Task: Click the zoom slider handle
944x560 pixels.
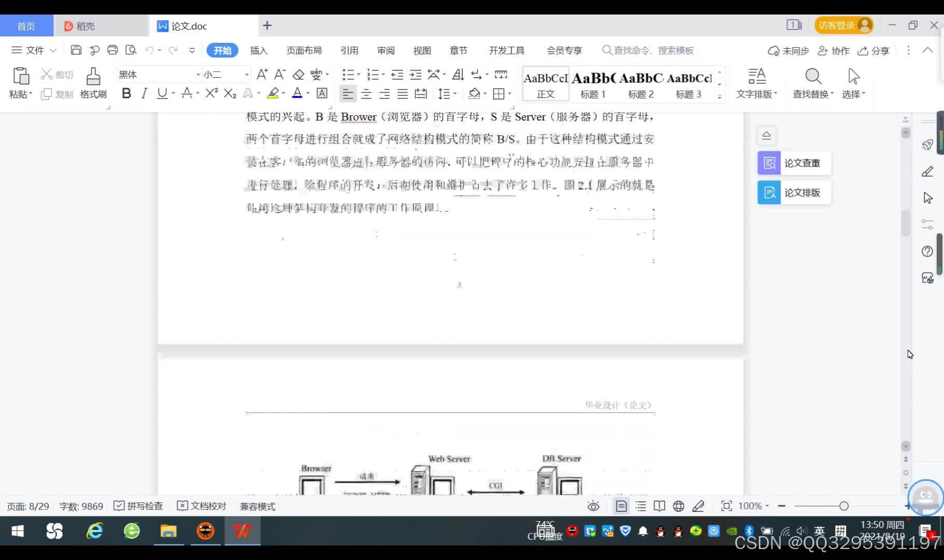Action: point(844,506)
